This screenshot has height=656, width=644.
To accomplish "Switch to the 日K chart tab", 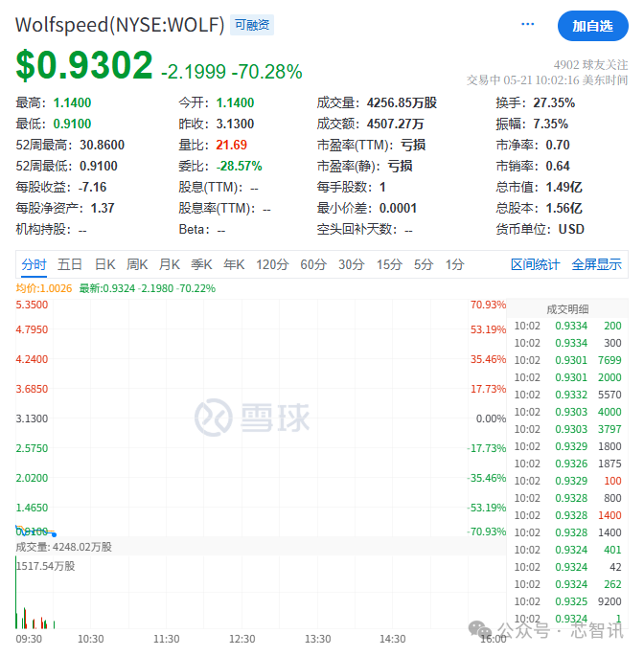I will coord(104,264).
